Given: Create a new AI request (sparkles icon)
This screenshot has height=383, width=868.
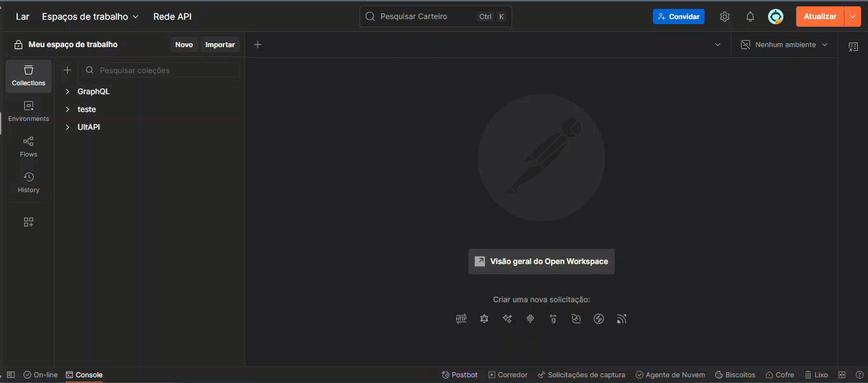Looking at the screenshot, I should pos(507,319).
